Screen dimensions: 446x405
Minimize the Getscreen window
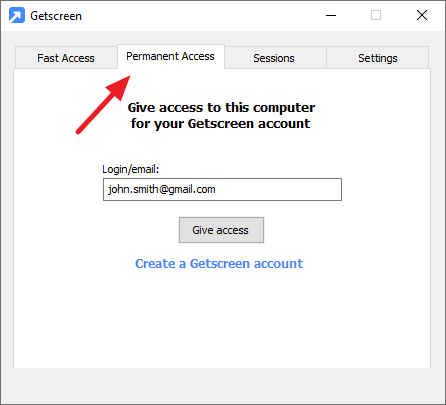(x=331, y=15)
